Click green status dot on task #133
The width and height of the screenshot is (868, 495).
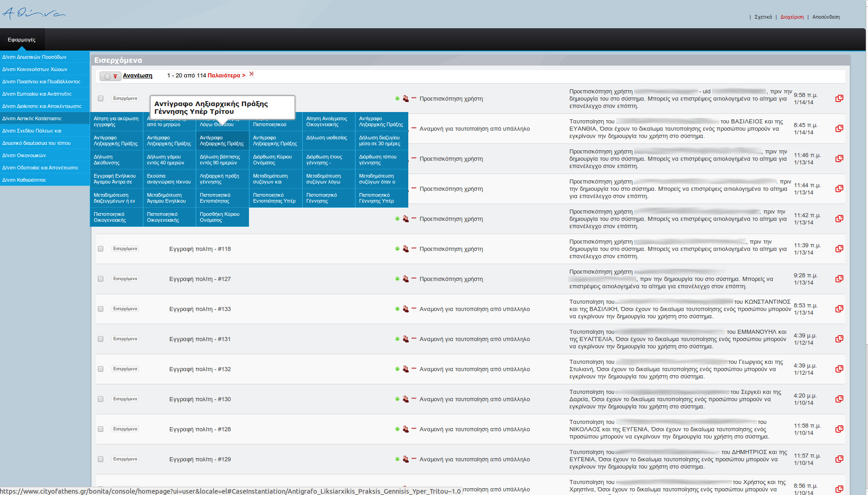click(397, 309)
